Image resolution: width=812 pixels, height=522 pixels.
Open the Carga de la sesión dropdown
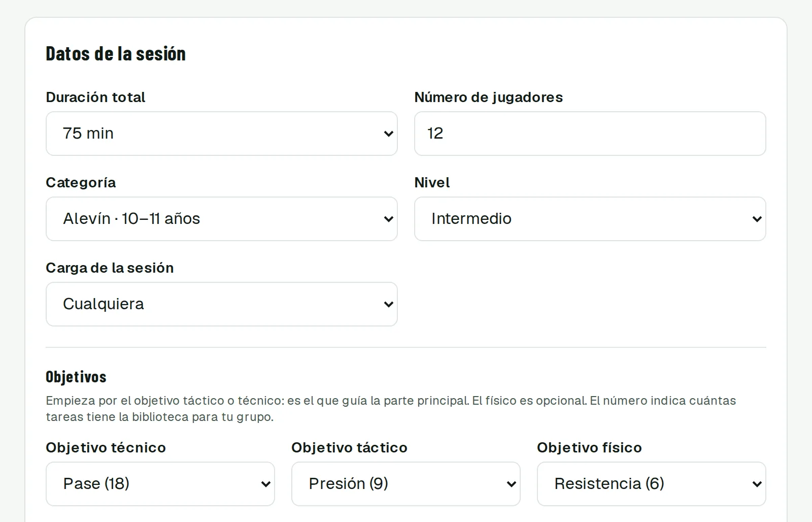(222, 304)
